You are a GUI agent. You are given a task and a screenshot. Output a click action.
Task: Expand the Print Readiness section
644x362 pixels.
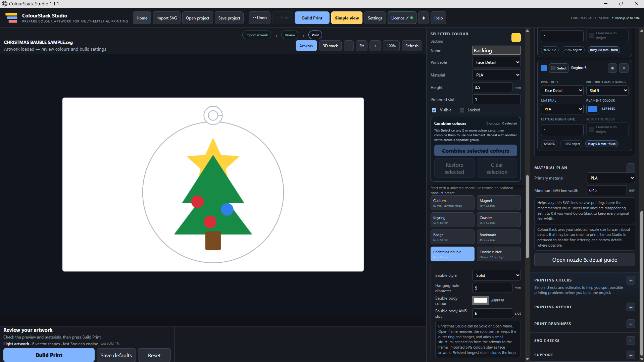pyautogui.click(x=631, y=324)
